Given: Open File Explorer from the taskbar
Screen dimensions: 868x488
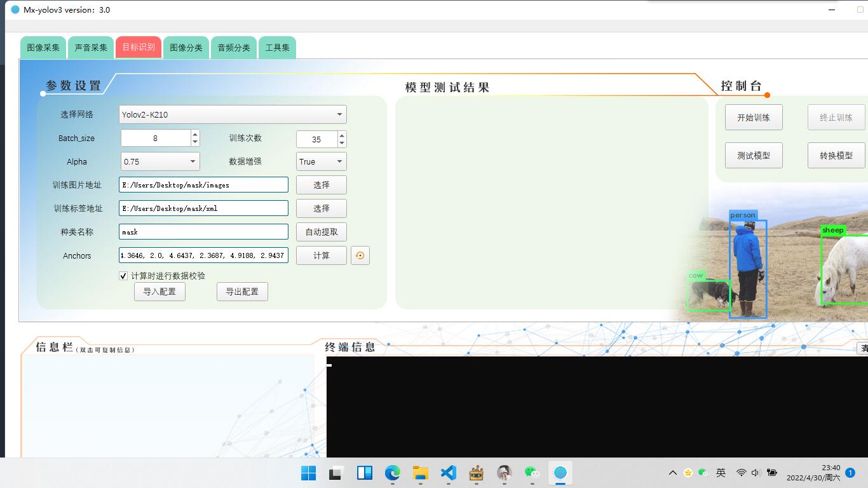Looking at the screenshot, I should point(420,473).
